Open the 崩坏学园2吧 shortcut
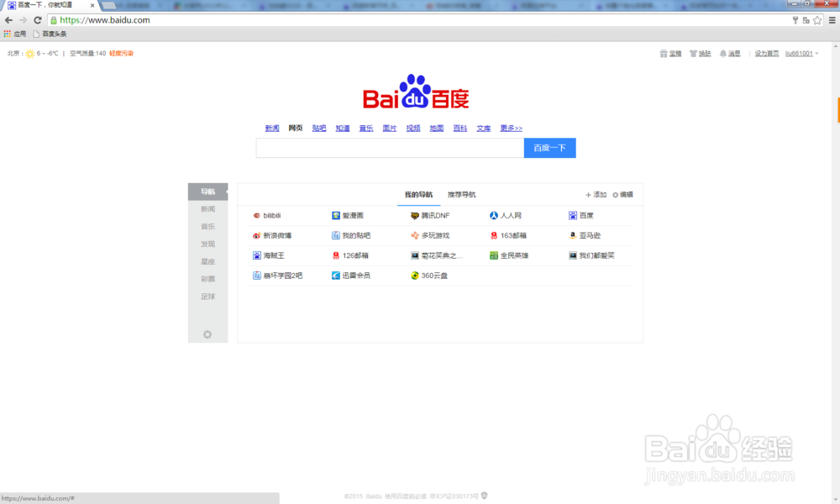 click(x=277, y=276)
